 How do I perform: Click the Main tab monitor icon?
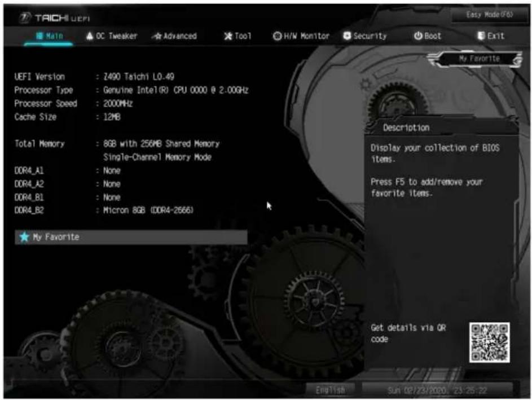pos(39,36)
